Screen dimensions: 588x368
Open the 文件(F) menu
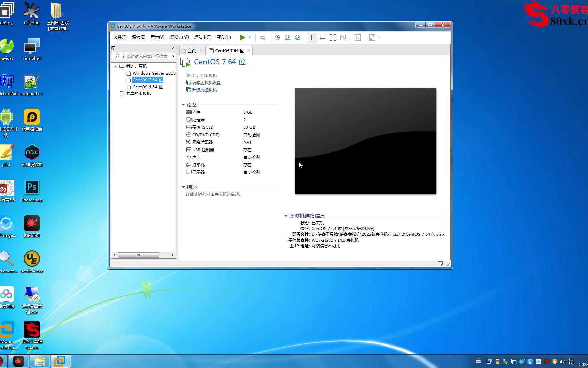120,37
